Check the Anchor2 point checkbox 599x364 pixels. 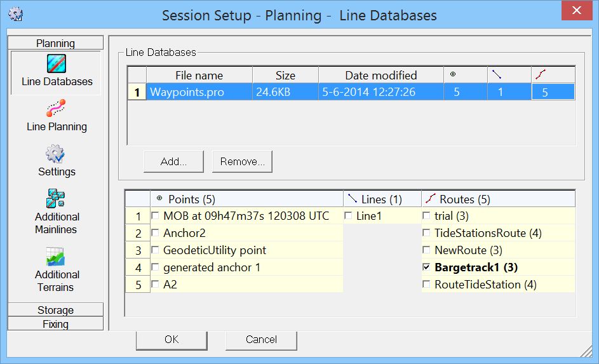156,233
